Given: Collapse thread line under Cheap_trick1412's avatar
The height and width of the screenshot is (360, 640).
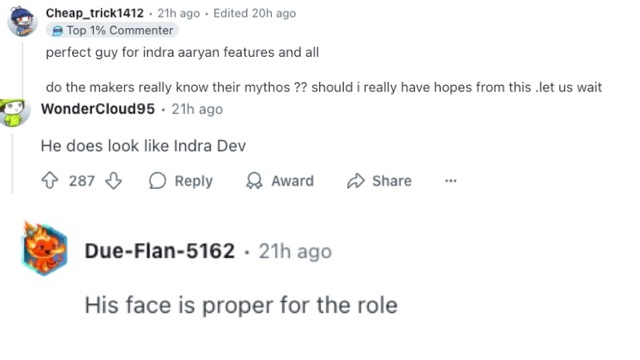Looking at the screenshot, I should tap(22, 67).
